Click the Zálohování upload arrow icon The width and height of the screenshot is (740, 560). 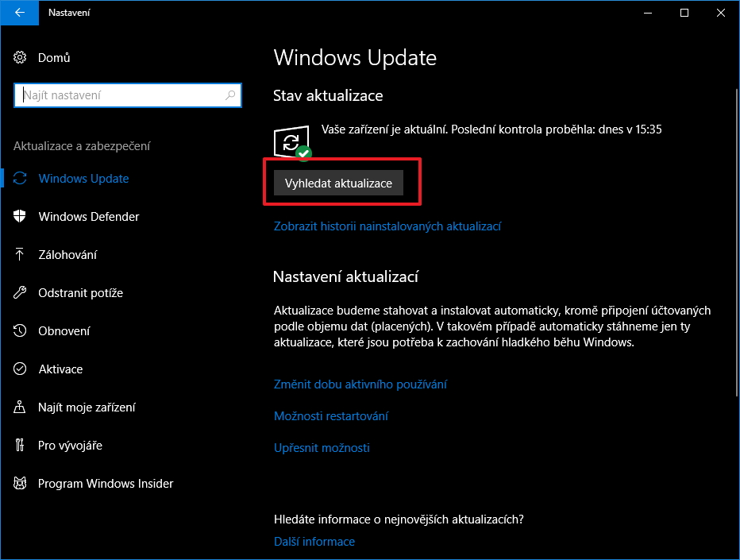click(x=20, y=254)
